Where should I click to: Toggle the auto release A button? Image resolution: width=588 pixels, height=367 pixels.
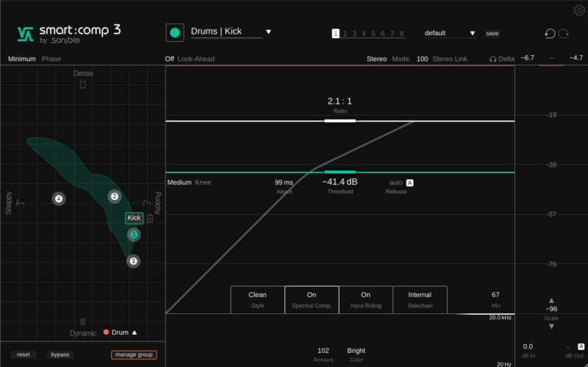pyautogui.click(x=410, y=182)
